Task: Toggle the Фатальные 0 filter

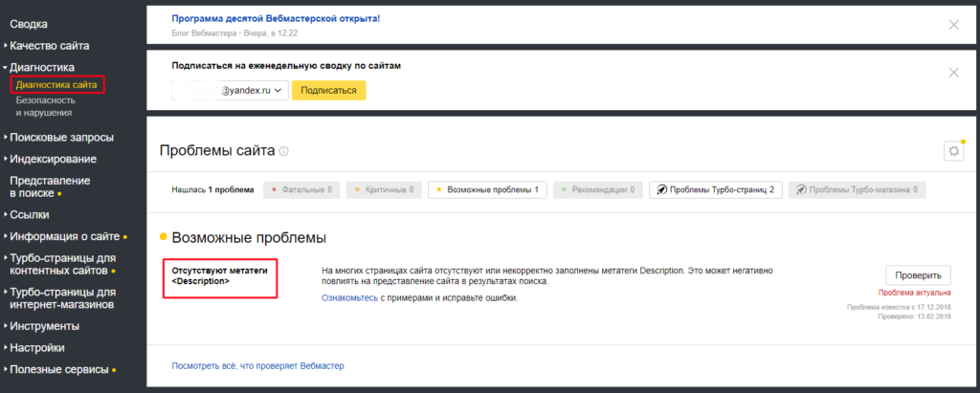Action: (x=301, y=190)
